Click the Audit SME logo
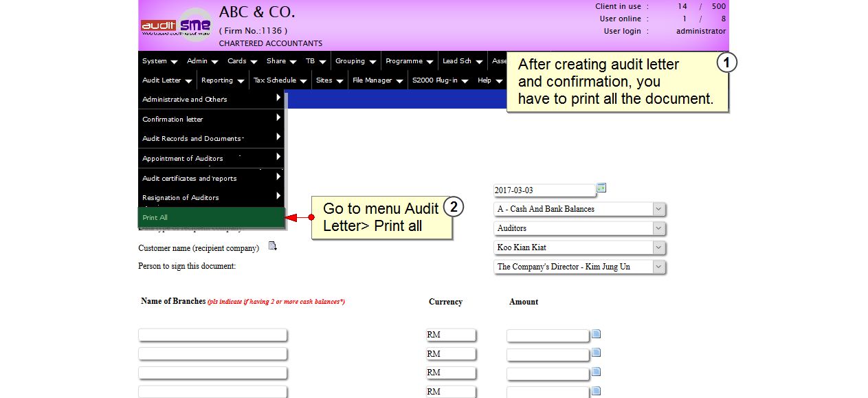Viewport: 868px width, 398px height. tap(177, 25)
